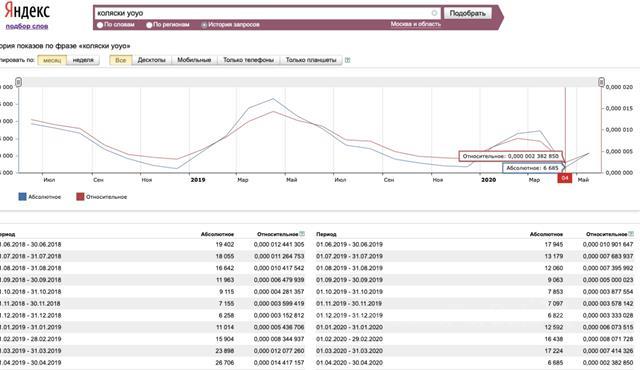
Task: Select the 01.03.2020 - 31.03.2020 period row
Action: pyautogui.click(x=475, y=351)
